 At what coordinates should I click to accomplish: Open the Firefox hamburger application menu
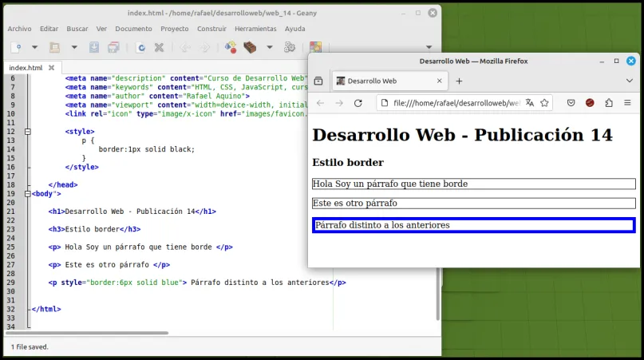pos(627,103)
